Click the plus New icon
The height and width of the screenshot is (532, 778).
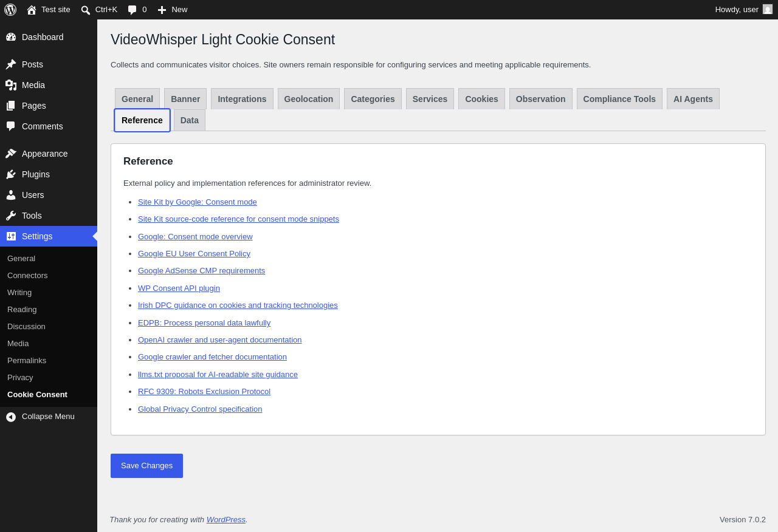[162, 10]
